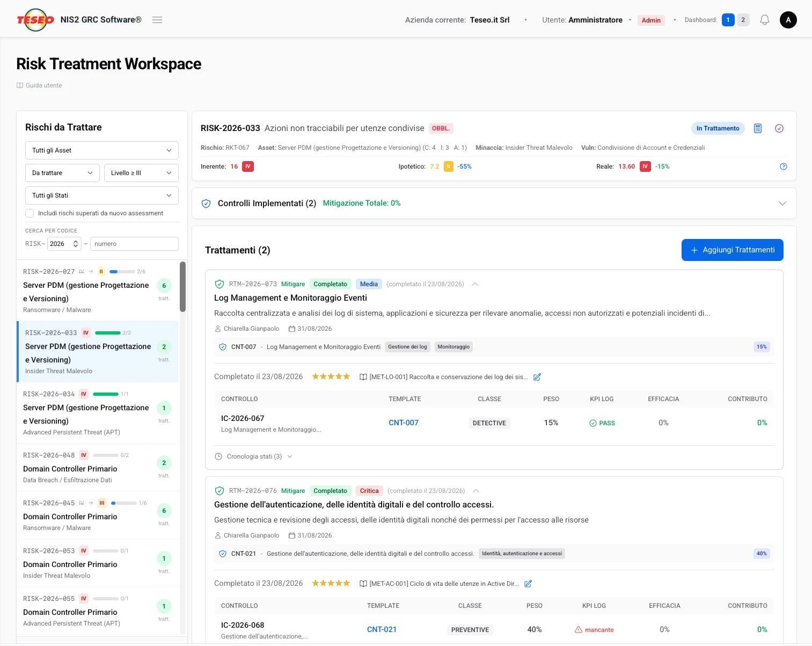Open the user avatar menu
Screen dimensions: 812x646
point(788,20)
